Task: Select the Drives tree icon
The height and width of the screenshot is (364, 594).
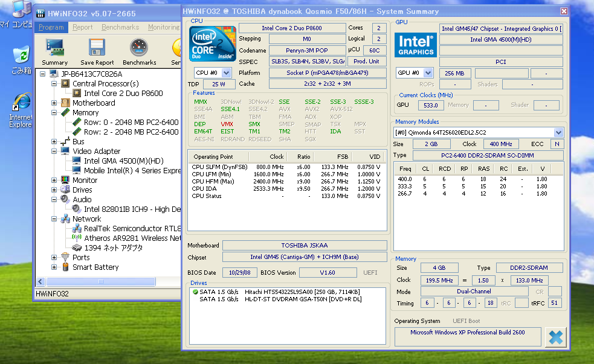Action: pos(65,190)
